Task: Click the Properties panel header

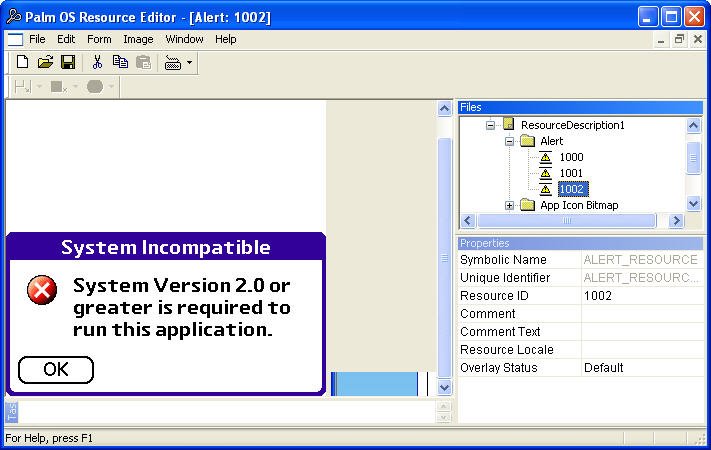Action: point(580,243)
